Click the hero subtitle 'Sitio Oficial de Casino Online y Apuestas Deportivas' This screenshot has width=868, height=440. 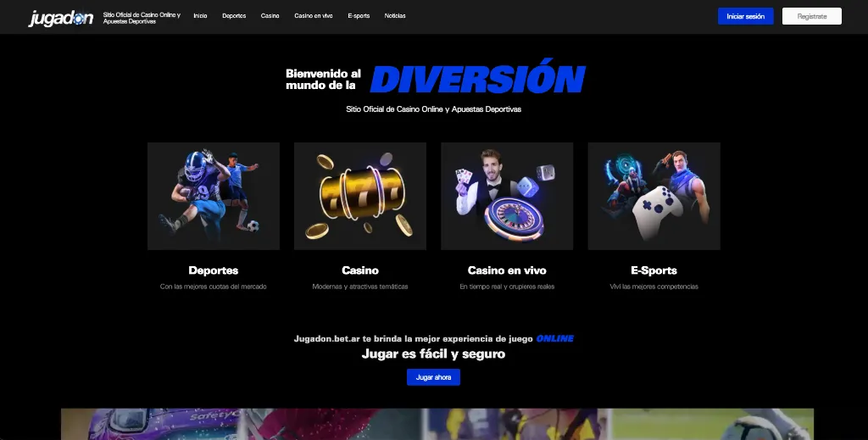point(433,109)
